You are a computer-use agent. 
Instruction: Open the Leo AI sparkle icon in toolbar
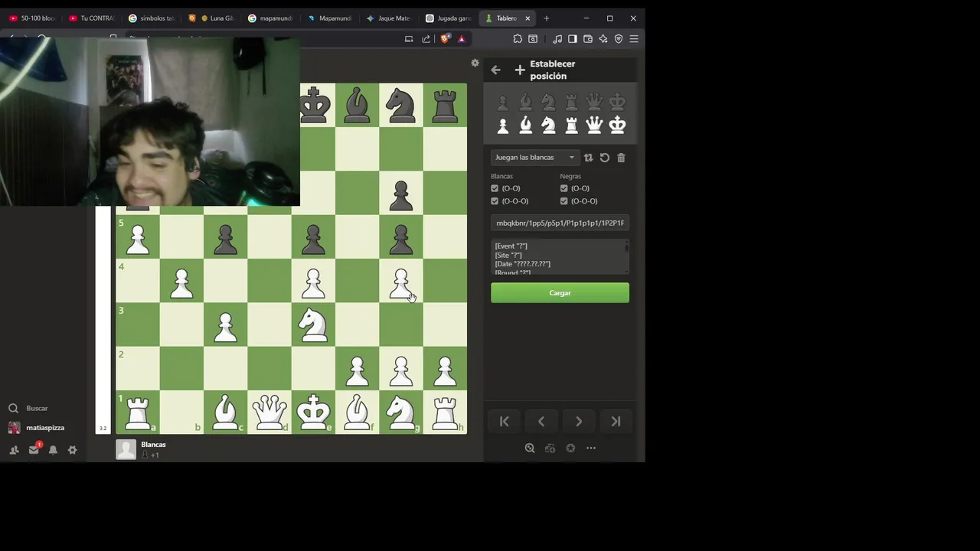(603, 39)
